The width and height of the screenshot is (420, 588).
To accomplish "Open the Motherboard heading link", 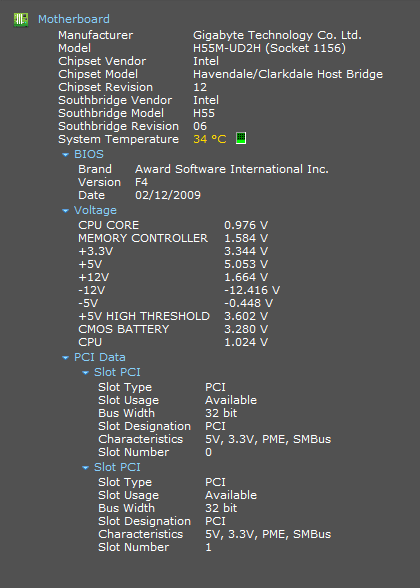I will [74, 19].
